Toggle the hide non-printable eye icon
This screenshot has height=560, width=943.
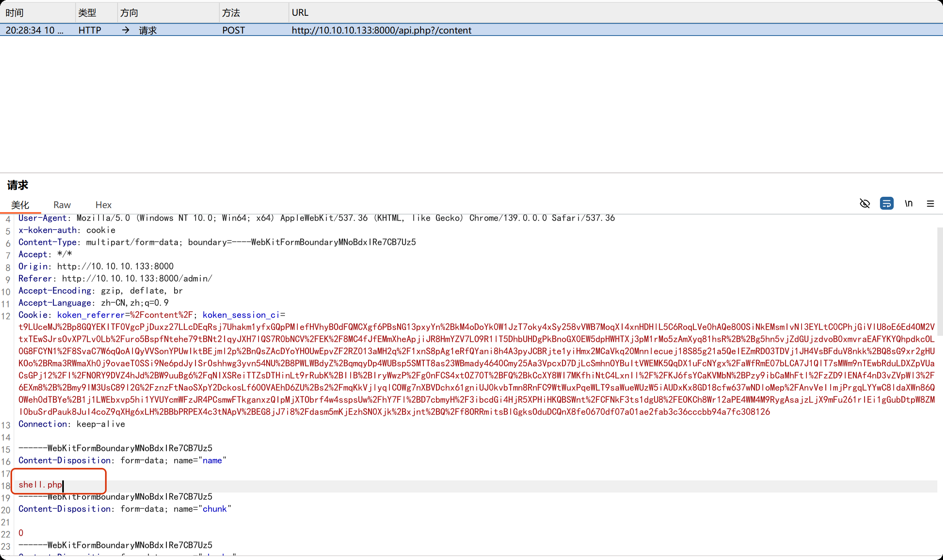point(865,203)
